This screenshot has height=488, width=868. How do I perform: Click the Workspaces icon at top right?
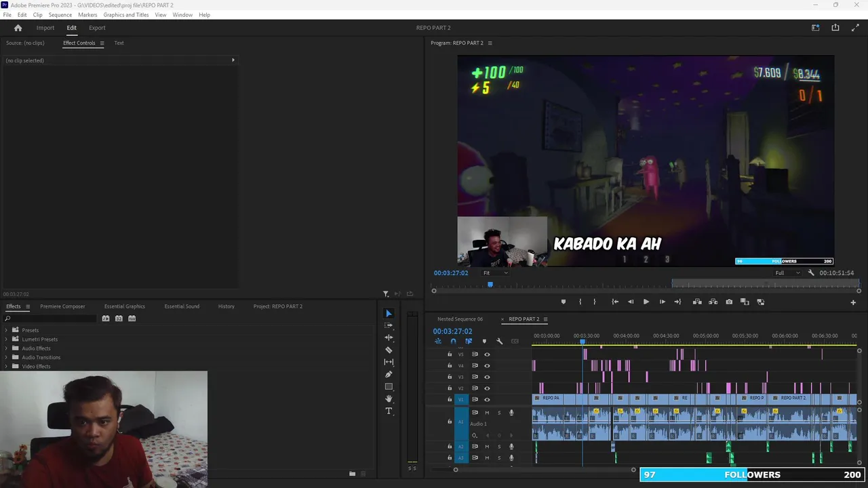[816, 28]
